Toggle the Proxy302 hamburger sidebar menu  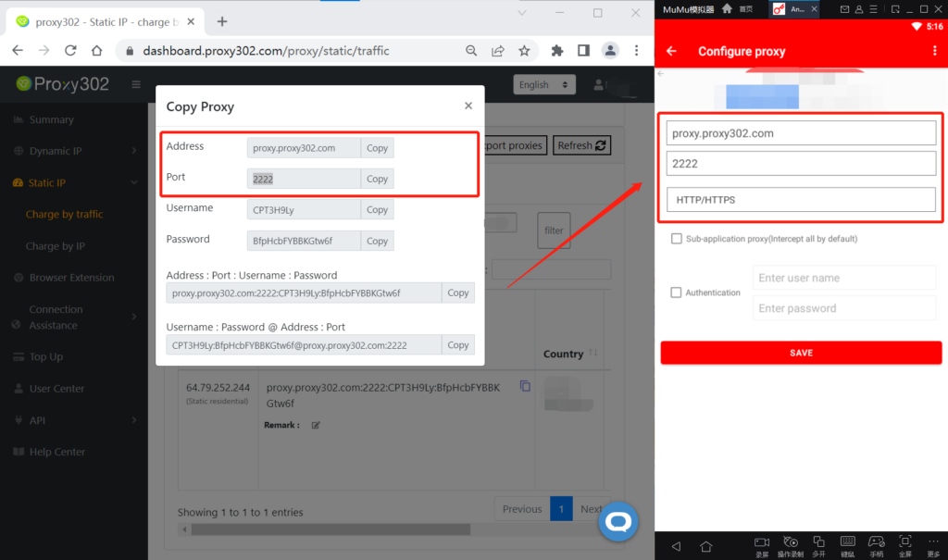(x=136, y=84)
